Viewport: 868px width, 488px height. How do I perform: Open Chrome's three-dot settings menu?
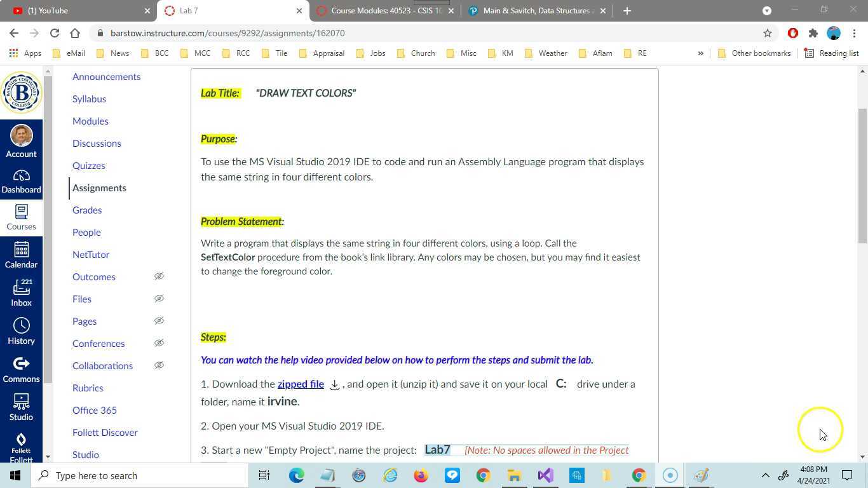coord(854,33)
